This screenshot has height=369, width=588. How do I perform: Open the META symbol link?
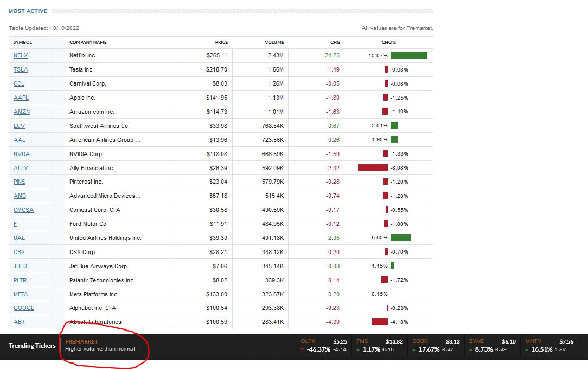pos(21,294)
